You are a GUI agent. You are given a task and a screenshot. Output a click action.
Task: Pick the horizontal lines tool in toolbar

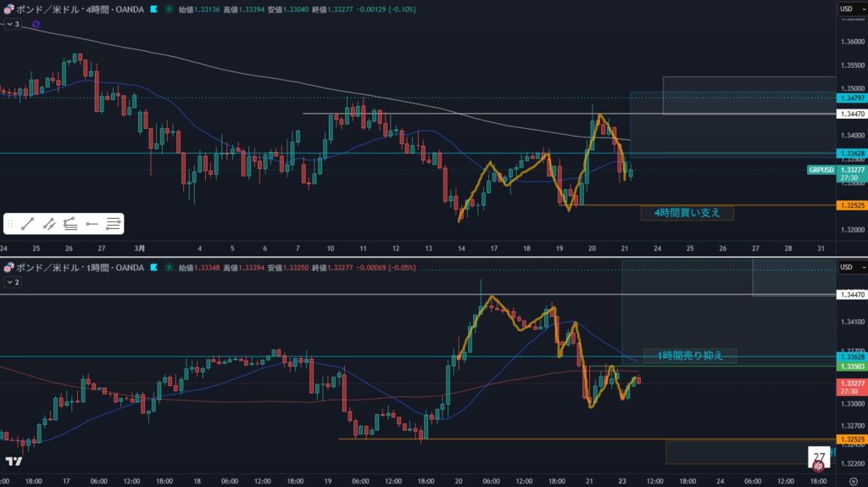[x=113, y=224]
